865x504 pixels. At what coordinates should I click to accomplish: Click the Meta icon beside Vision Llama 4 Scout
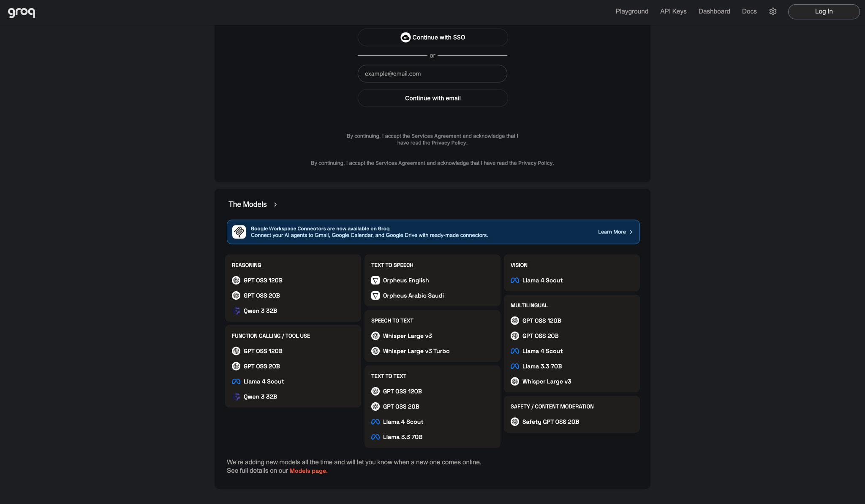(x=515, y=280)
